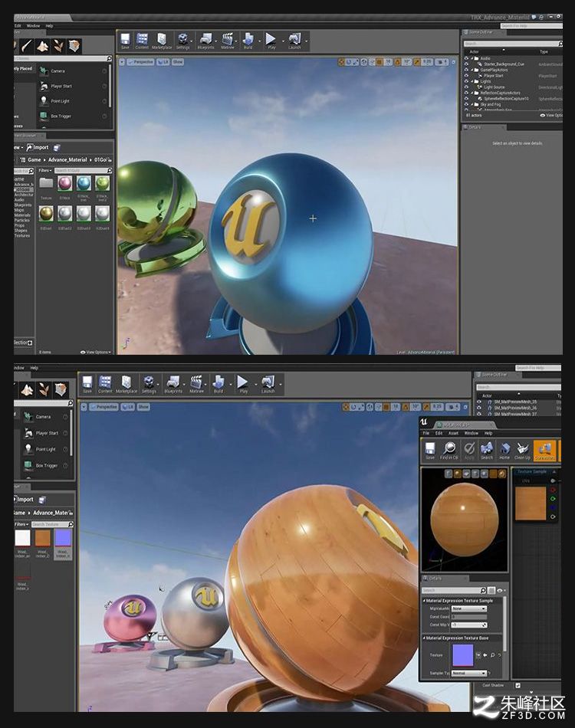
Task: Toggle Connectors in the material editor toolbar
Action: click(545, 451)
